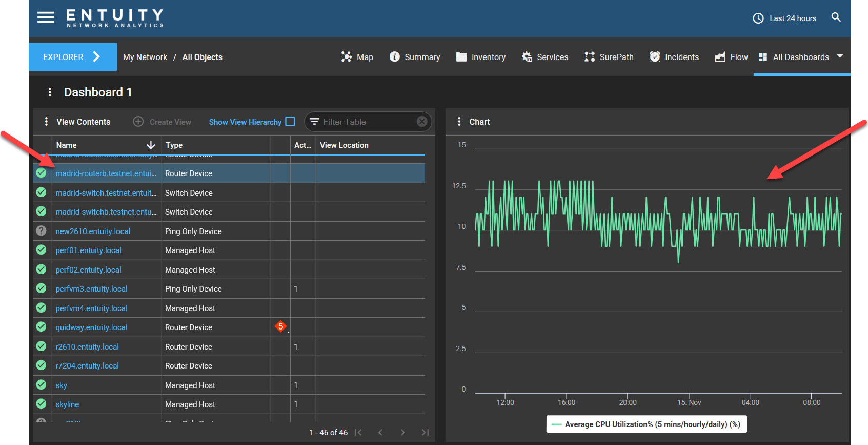Click green status icon for perf01
Screen dimensions: 868x445
(41, 250)
